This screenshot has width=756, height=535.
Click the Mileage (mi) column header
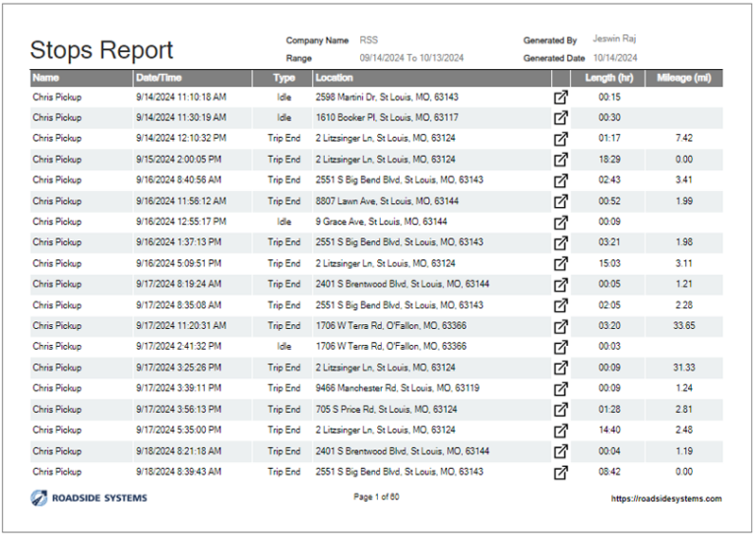pyautogui.click(x=684, y=78)
